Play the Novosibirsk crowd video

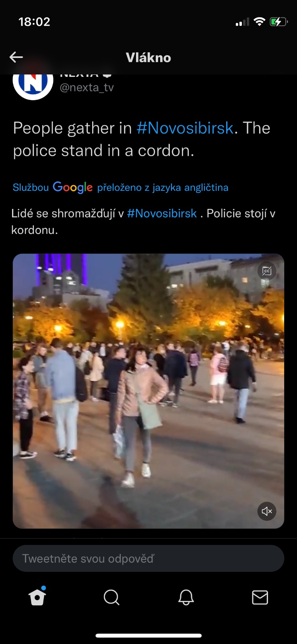148,391
